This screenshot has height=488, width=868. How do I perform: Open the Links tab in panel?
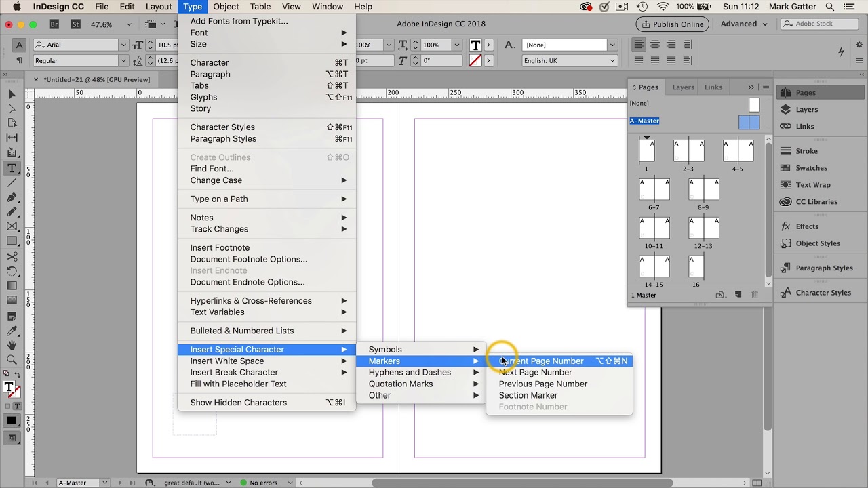[x=713, y=87]
